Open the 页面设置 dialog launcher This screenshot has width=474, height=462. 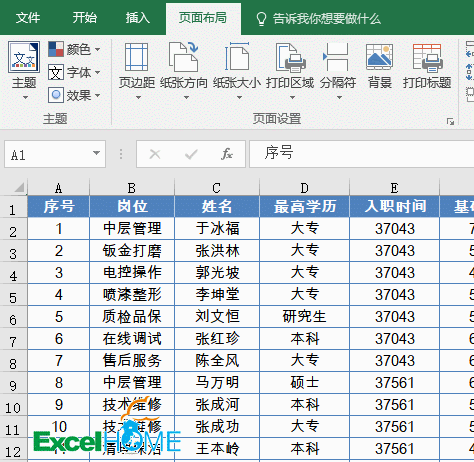(x=450, y=122)
